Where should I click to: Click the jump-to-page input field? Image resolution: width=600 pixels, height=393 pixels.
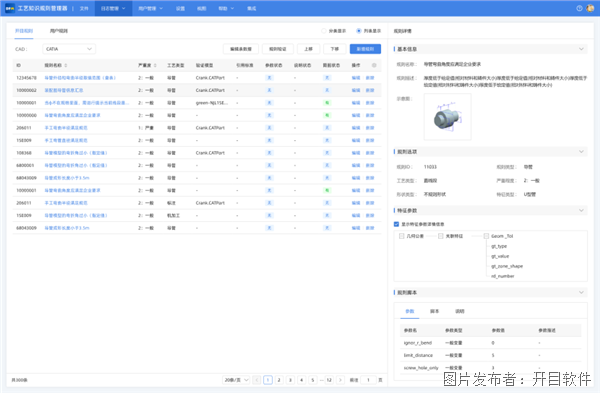368,380
